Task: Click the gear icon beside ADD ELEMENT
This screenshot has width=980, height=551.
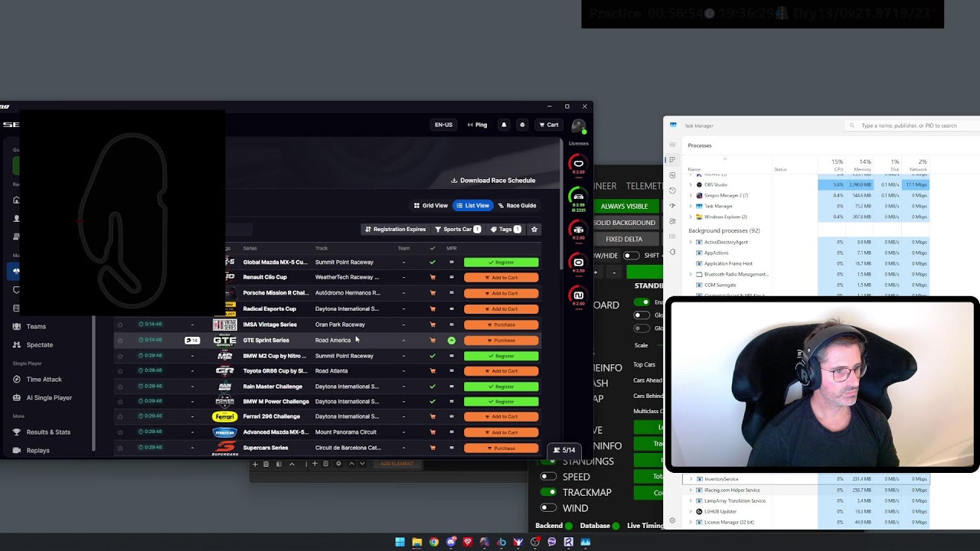Action: tap(338, 464)
